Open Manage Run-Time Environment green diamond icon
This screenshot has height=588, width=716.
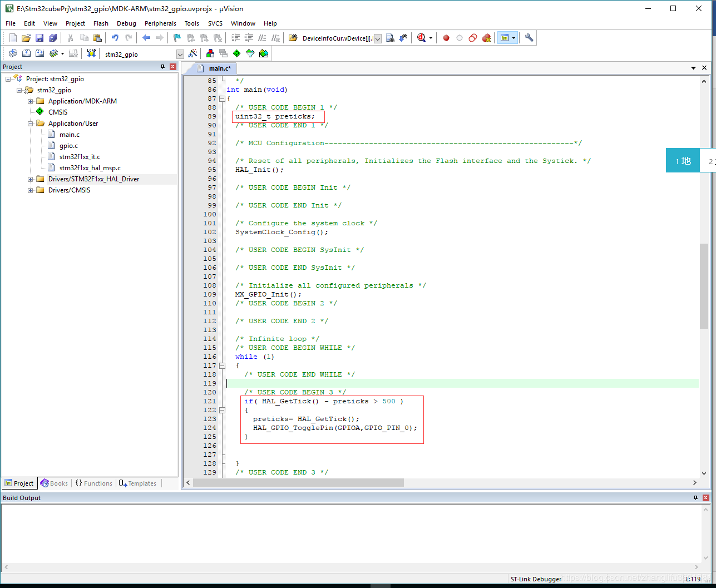coord(237,53)
